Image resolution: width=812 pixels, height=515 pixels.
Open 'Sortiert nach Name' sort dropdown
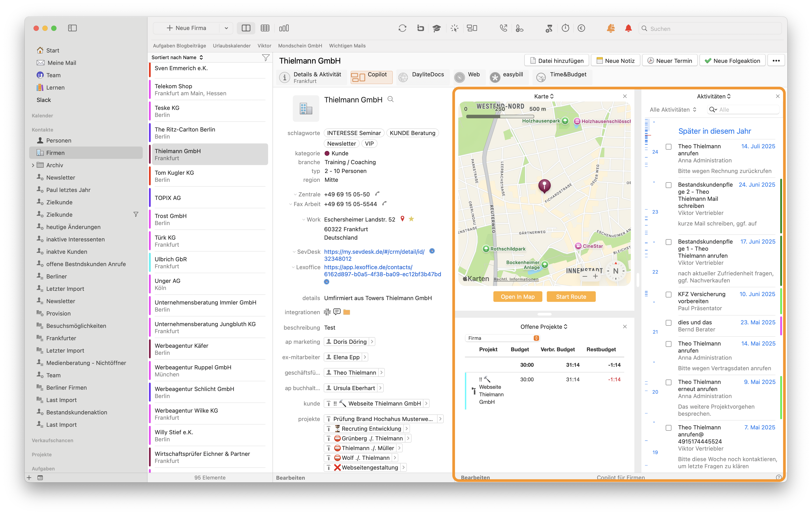point(177,58)
